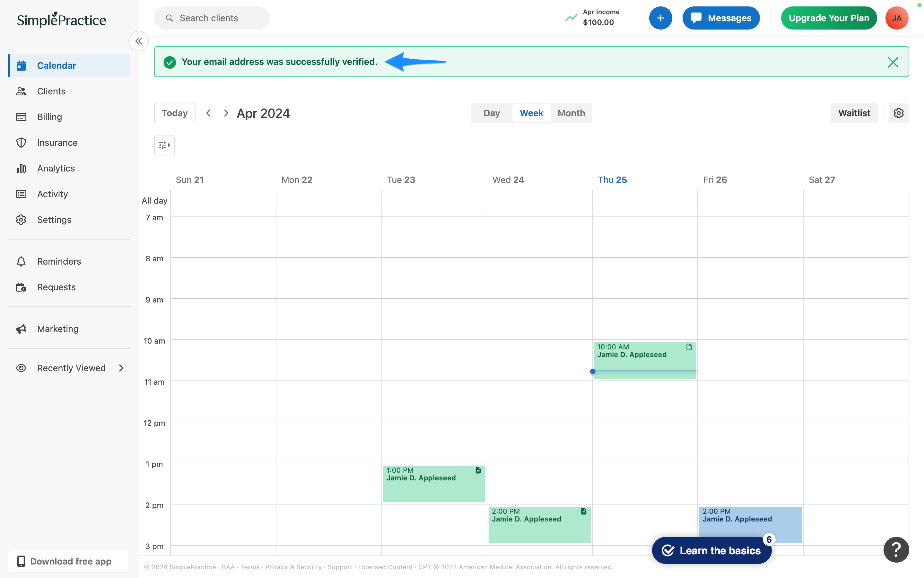
Task: Open Upgrade Your Plan page
Action: (829, 18)
